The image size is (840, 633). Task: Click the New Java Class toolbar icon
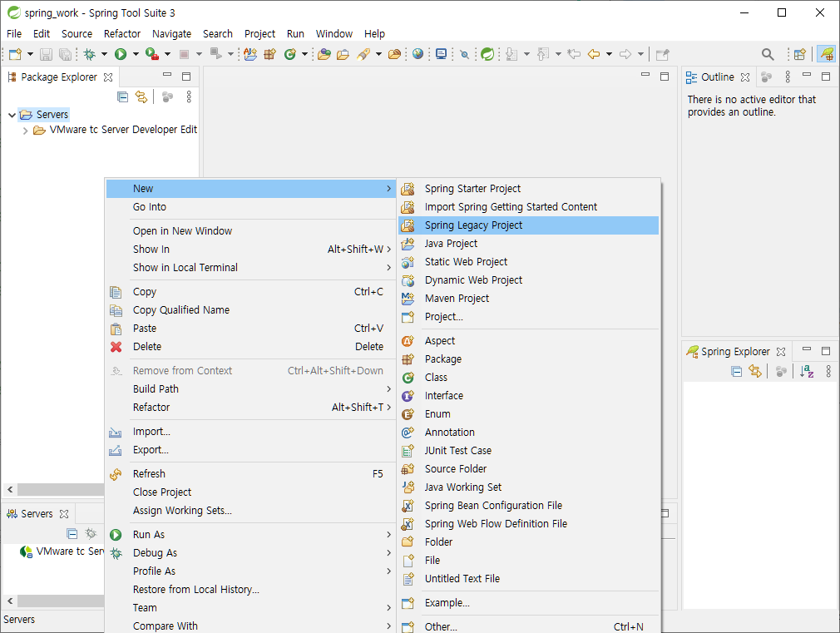[x=289, y=54]
